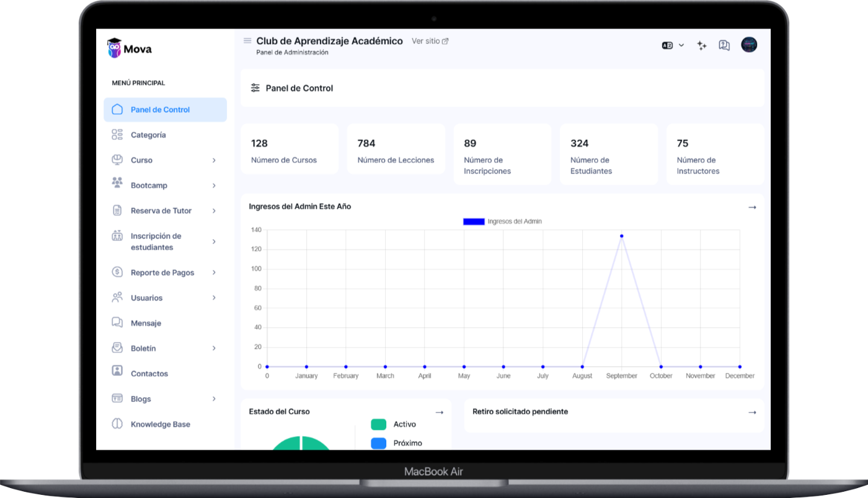Expand the Reporte de Pagos chevron

[214, 273]
